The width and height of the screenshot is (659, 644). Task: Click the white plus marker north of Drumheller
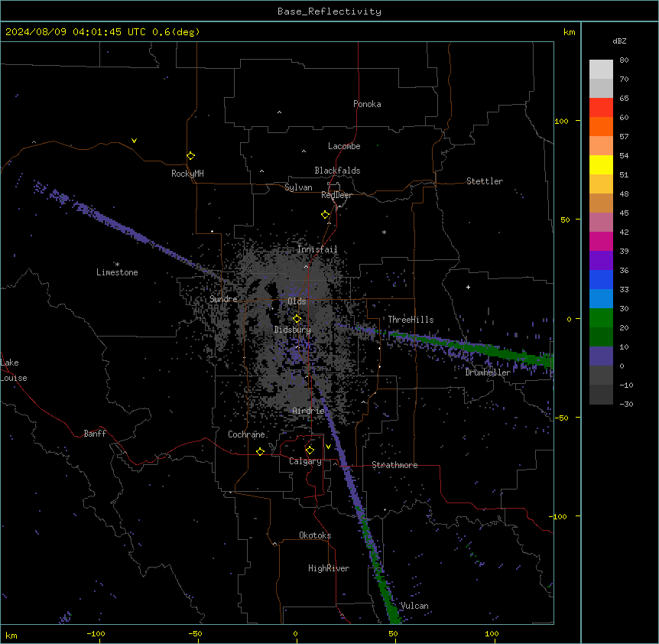[468, 287]
